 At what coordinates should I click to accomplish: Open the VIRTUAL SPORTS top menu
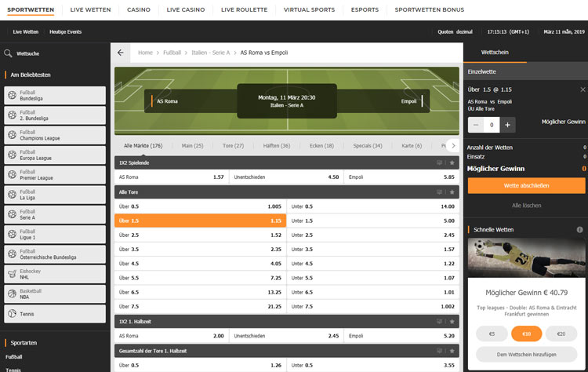coord(309,9)
